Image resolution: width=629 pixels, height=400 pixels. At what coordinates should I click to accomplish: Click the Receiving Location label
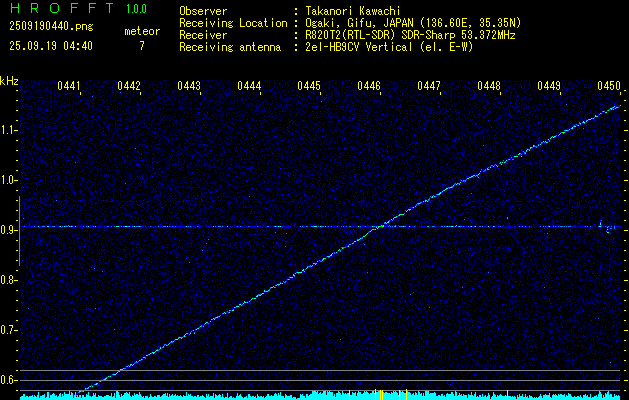(233, 23)
